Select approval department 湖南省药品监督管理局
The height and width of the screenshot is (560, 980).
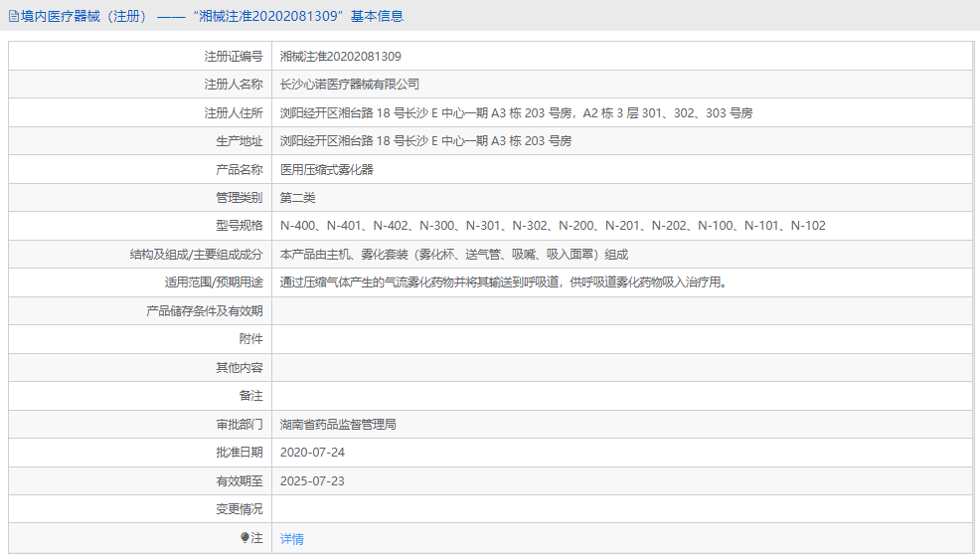(338, 425)
